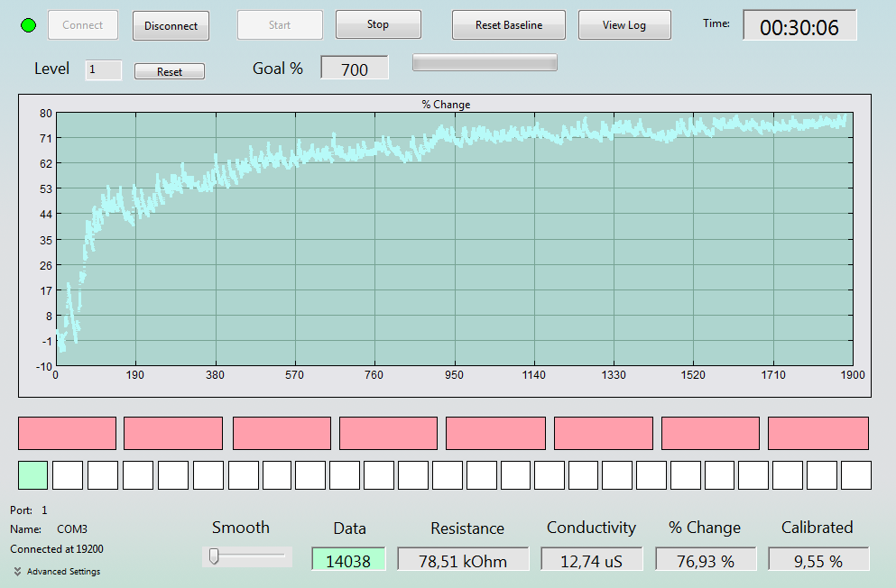Stop the recording session
Viewport: 896px width, 588px height.
pyautogui.click(x=378, y=24)
